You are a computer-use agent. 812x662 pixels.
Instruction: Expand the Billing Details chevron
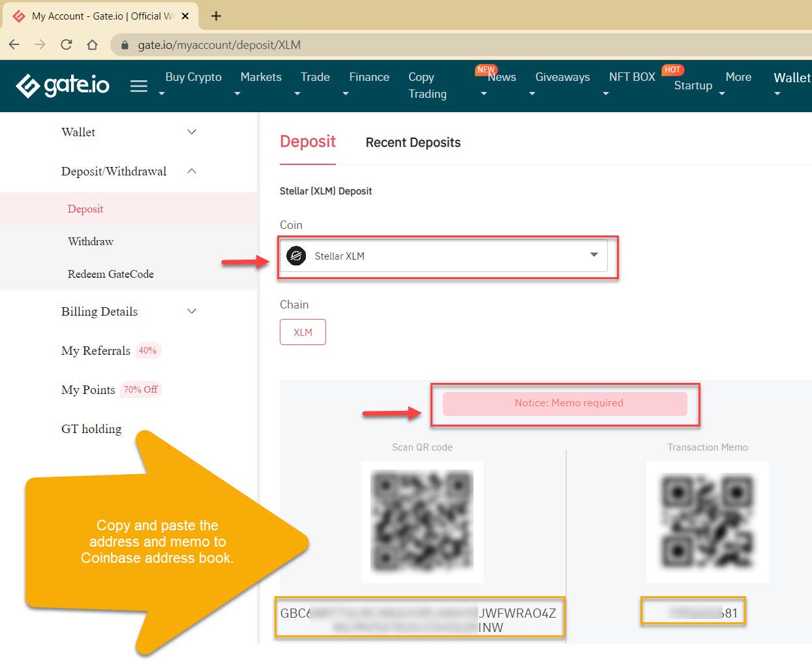click(x=192, y=311)
